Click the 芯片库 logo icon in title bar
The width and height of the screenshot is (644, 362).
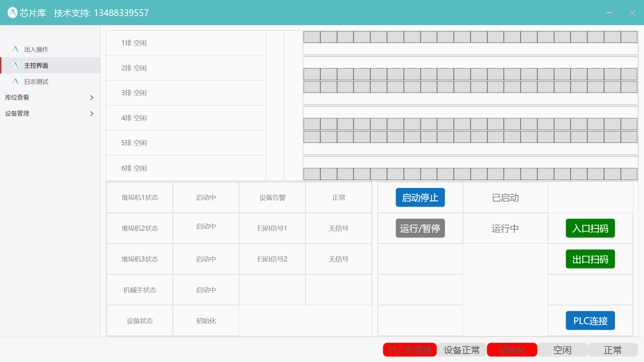[x=12, y=12]
